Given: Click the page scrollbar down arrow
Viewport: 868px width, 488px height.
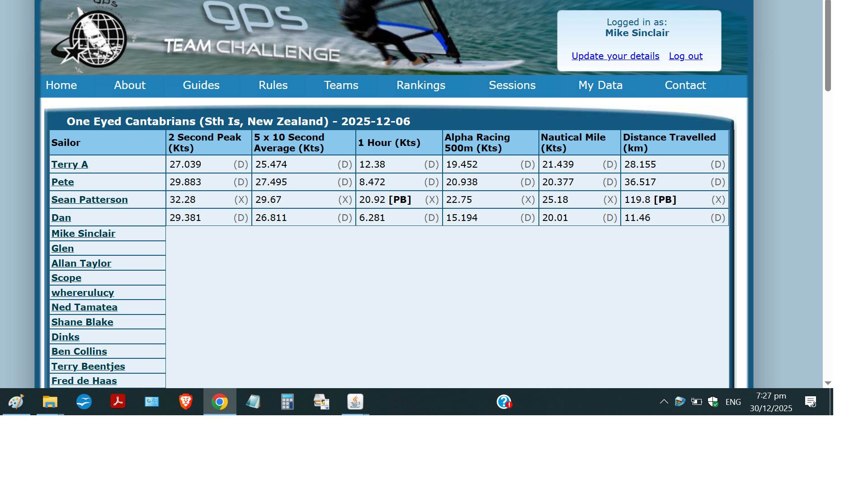Looking at the screenshot, I should pyautogui.click(x=828, y=383).
